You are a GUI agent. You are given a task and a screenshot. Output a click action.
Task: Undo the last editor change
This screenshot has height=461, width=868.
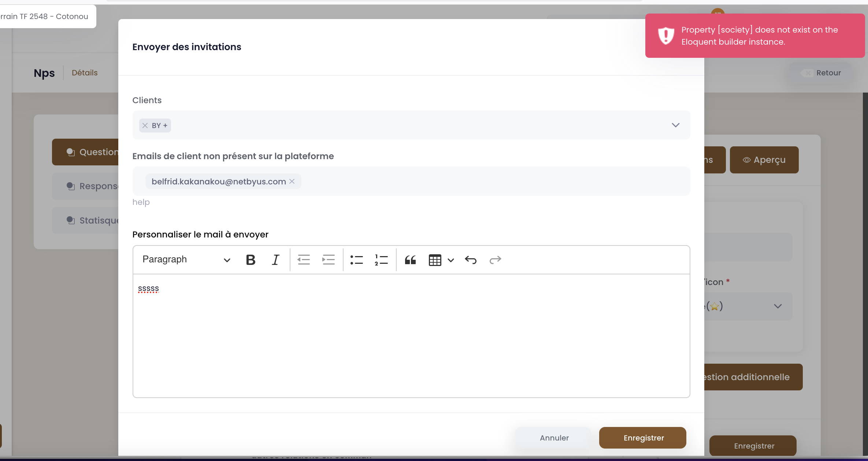471,260
